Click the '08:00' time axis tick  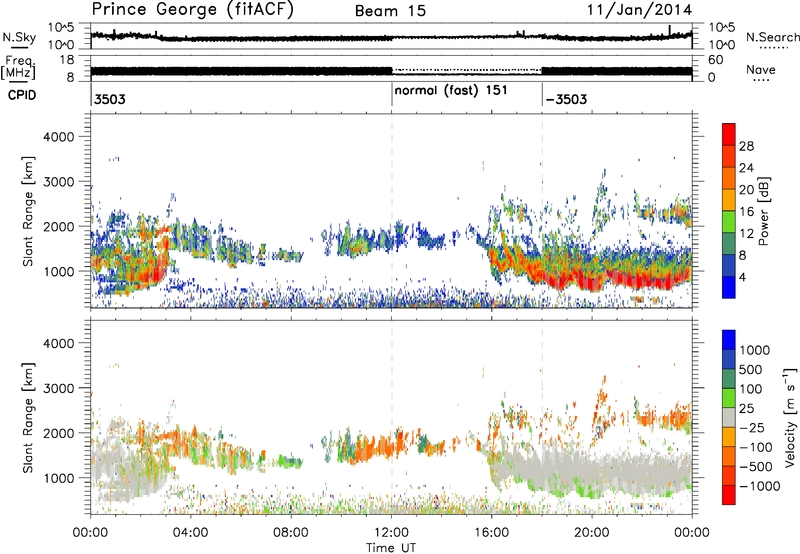point(291,533)
